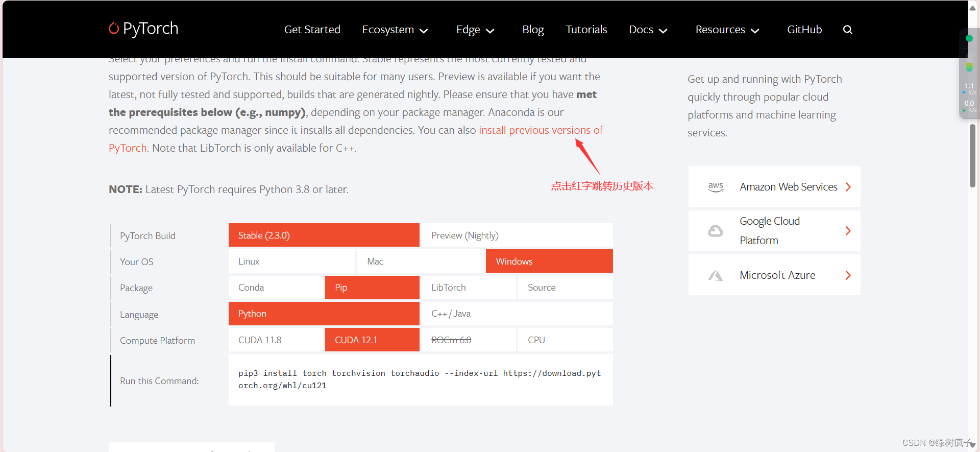Select the ROCm 6.0 compute platform

click(469, 340)
